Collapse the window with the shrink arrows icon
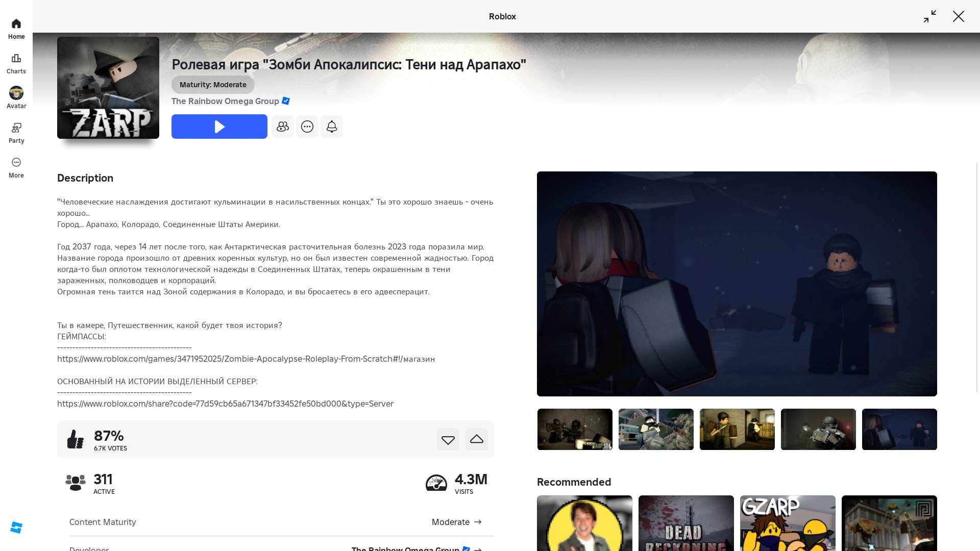The image size is (980, 551). point(929,16)
